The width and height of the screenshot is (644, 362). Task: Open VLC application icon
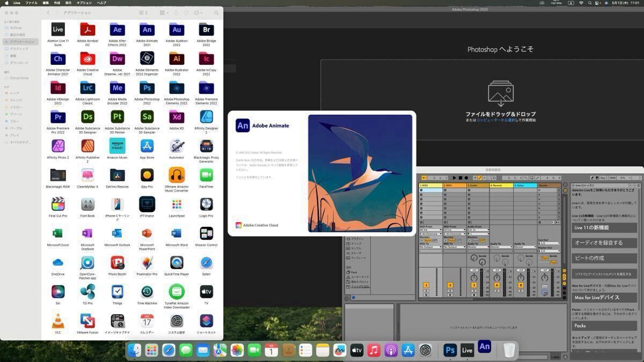pyautogui.click(x=58, y=321)
